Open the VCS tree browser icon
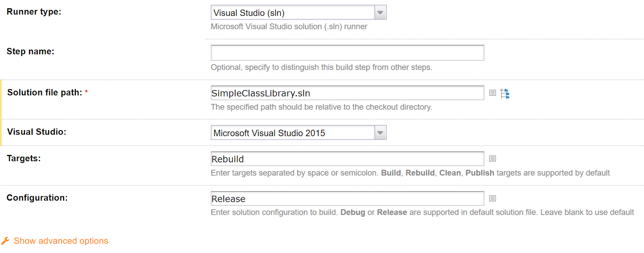The height and width of the screenshot is (253, 644). [x=505, y=93]
